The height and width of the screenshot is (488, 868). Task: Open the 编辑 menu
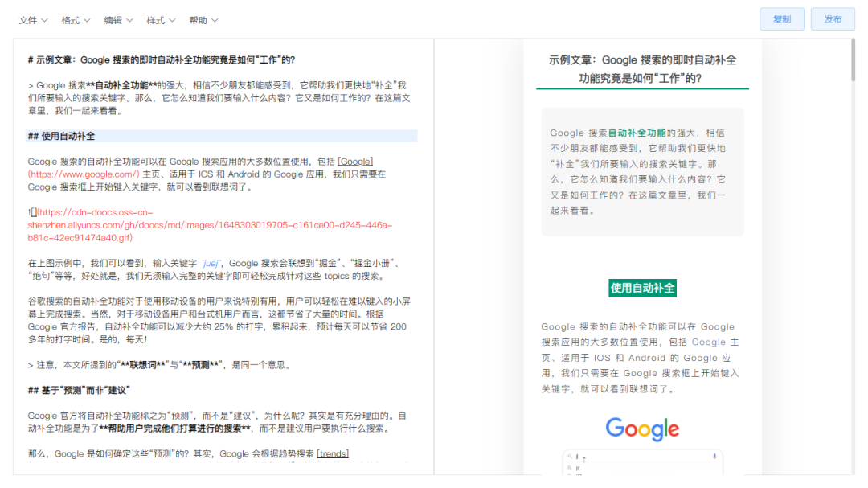[118, 20]
